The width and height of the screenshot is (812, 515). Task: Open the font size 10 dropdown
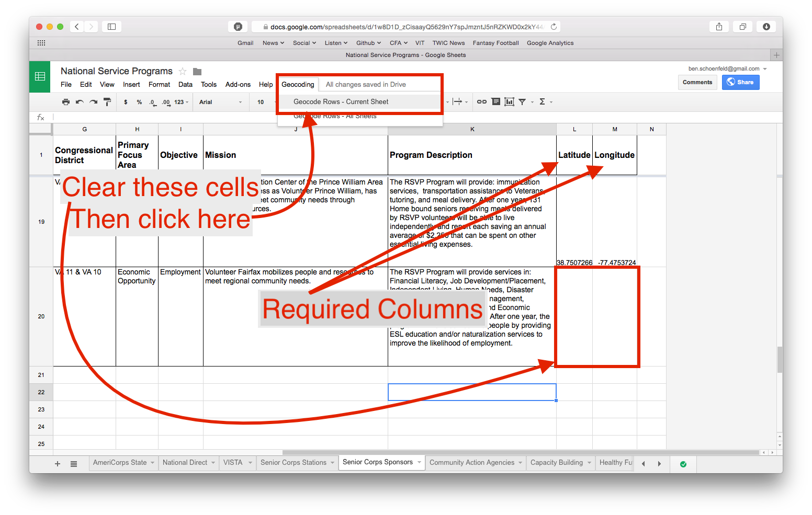pos(265,102)
